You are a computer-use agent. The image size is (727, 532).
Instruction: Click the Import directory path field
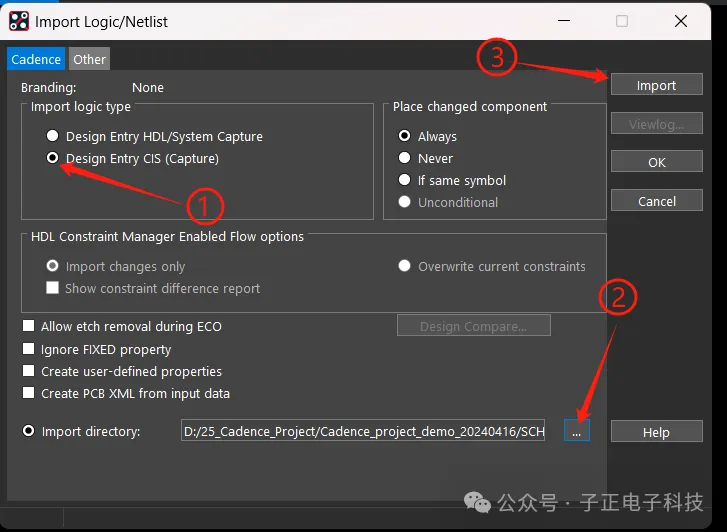click(363, 431)
